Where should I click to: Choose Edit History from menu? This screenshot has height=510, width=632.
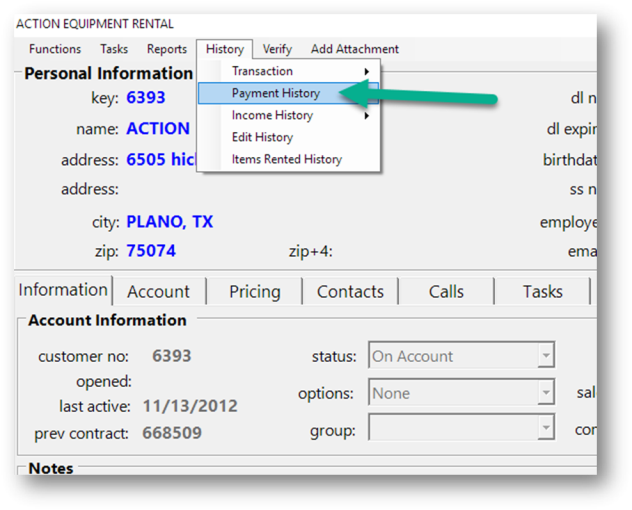click(x=262, y=137)
